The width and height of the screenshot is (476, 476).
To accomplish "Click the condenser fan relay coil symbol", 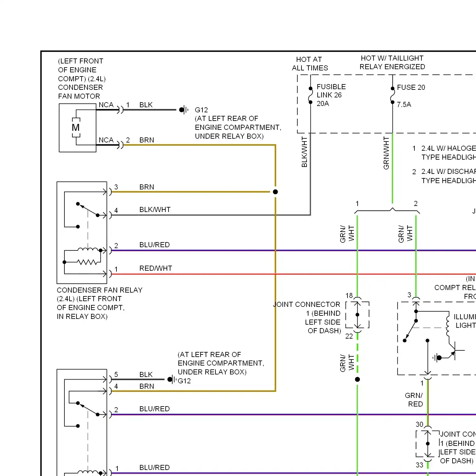I will click(88, 250).
